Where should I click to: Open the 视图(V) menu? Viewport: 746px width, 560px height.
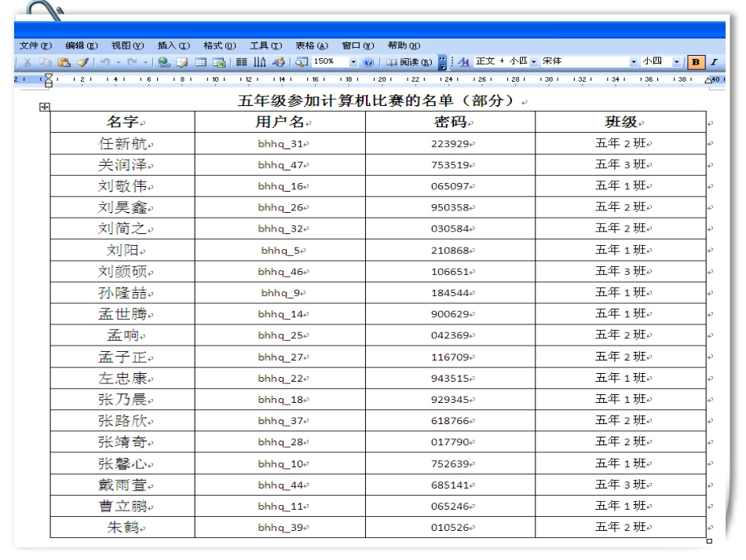(x=127, y=46)
